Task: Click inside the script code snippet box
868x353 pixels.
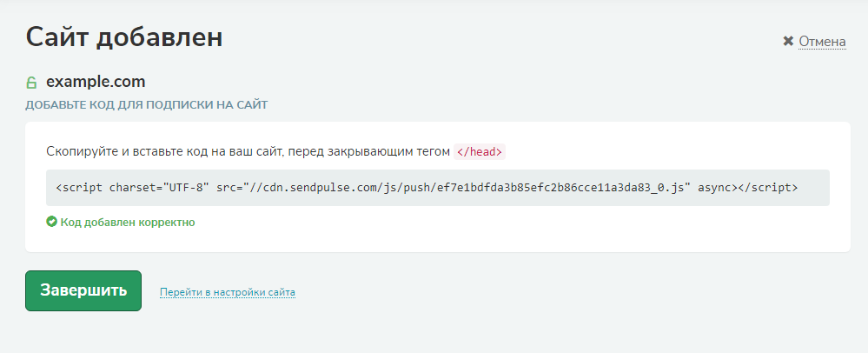Action: pos(437,187)
